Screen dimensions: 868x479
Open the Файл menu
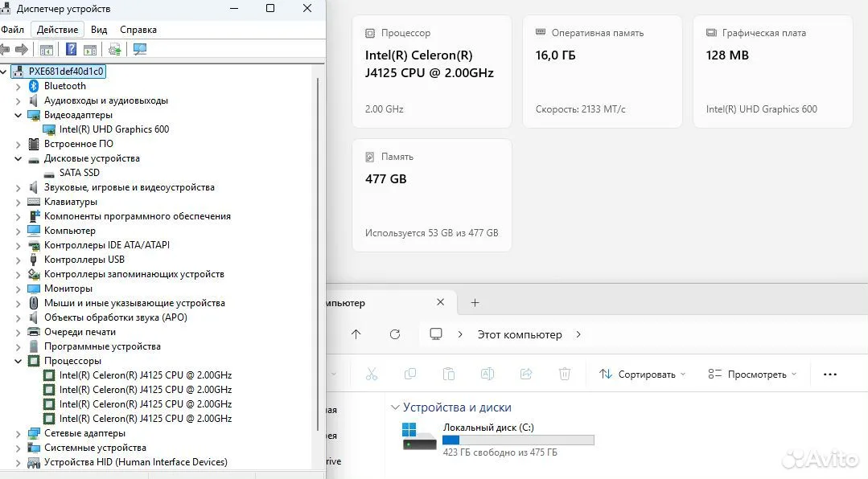click(x=13, y=30)
